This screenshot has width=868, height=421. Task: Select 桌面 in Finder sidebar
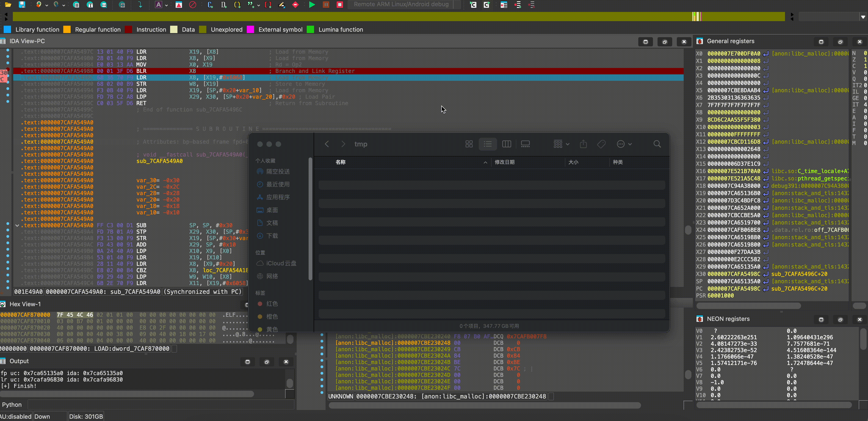click(272, 210)
